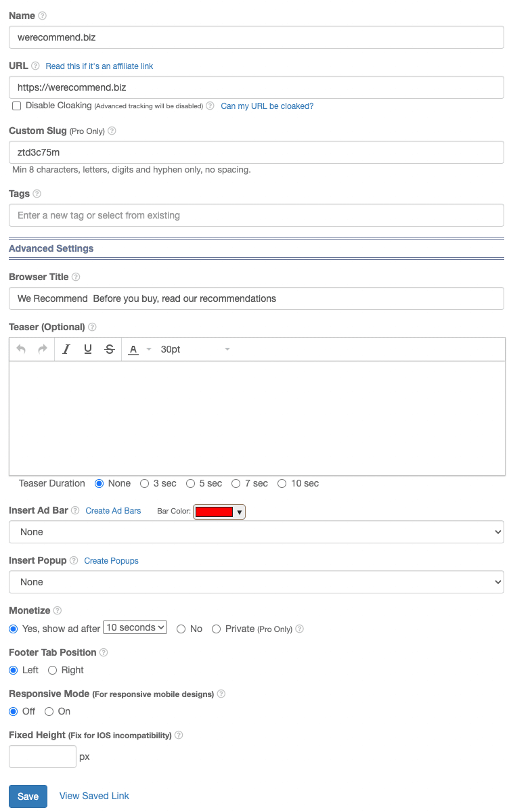This screenshot has height=812, width=511.
Task: Open the red Bar Color picker
Action: pyautogui.click(x=219, y=512)
